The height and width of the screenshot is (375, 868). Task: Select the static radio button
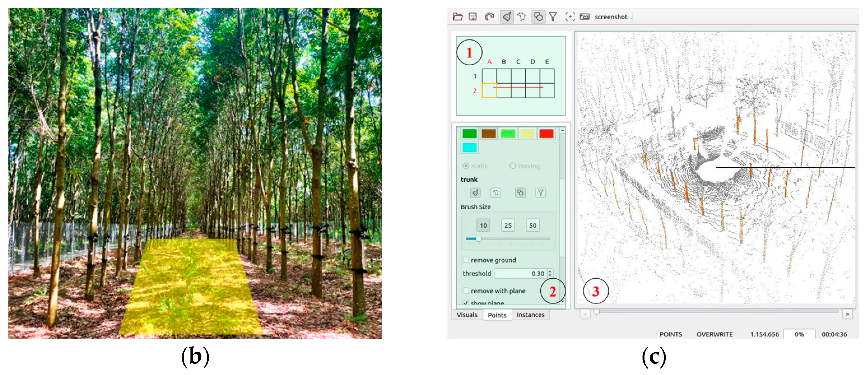(x=466, y=166)
